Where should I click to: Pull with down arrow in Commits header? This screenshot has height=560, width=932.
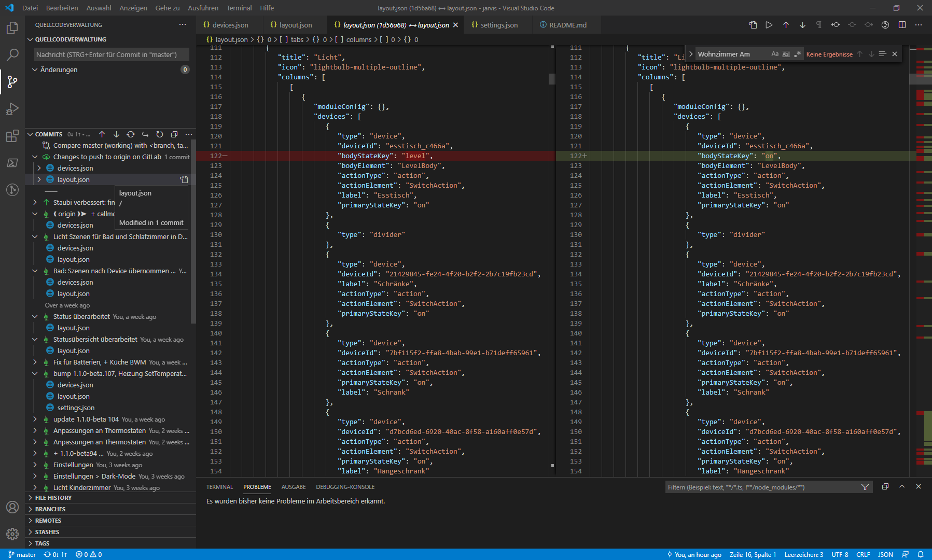point(116,134)
